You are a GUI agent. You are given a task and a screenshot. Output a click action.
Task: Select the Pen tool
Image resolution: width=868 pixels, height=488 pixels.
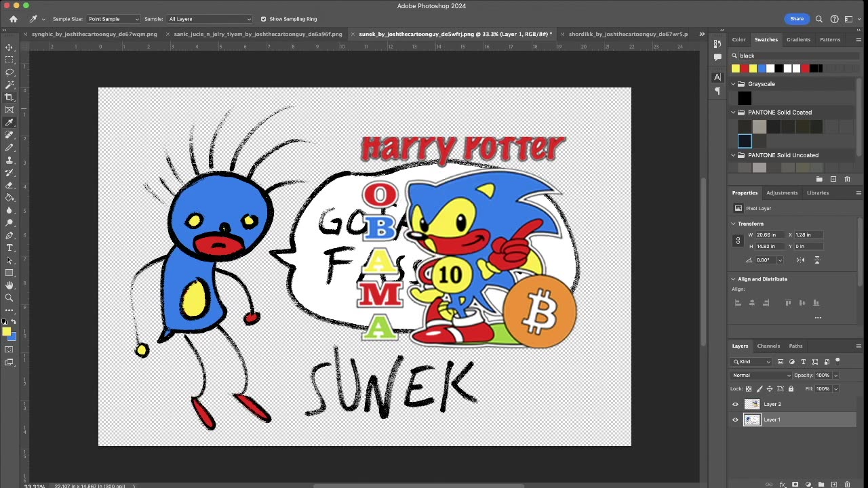[9, 235]
